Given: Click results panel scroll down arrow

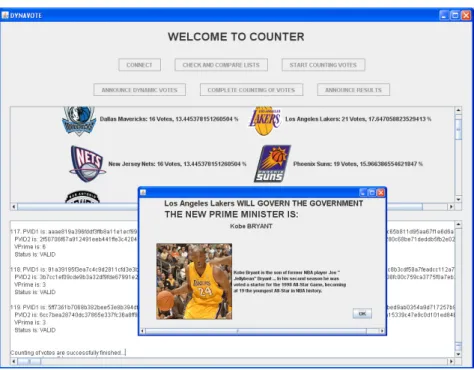Looking at the screenshot, I should [x=458, y=199].
